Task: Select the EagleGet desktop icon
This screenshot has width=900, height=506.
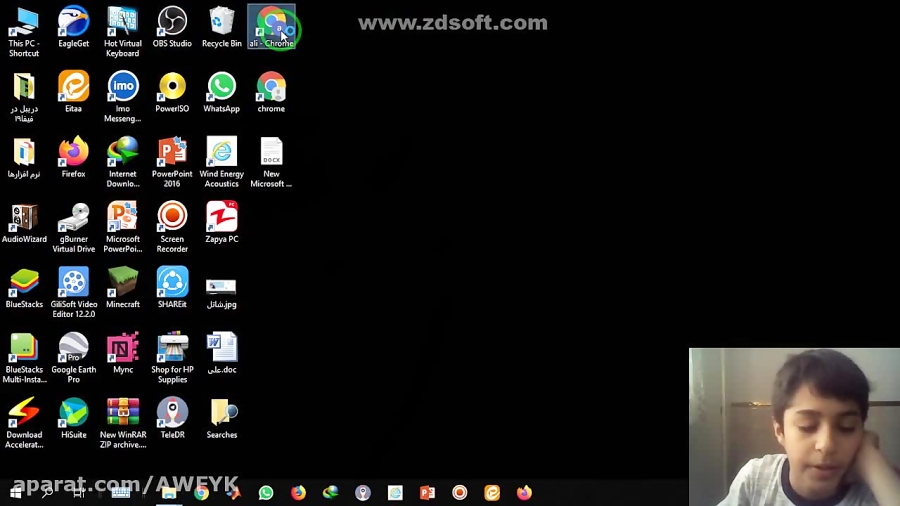Action: [73, 28]
